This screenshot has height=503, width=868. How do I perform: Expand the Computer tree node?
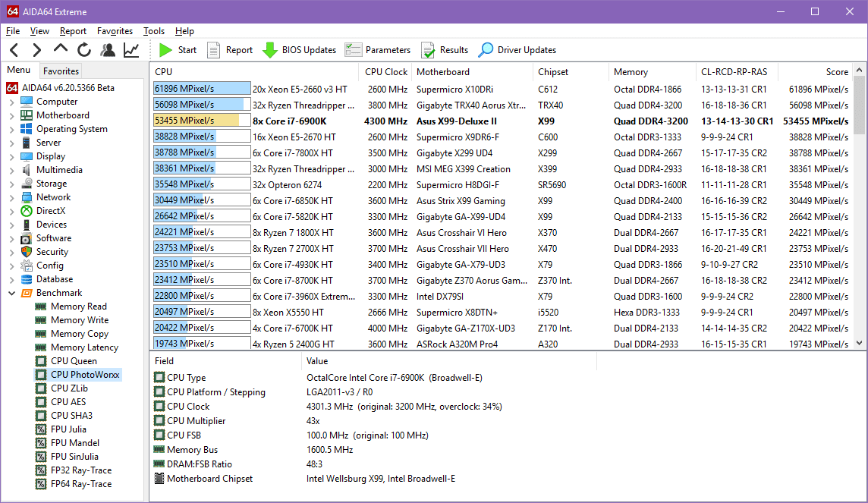click(x=11, y=102)
